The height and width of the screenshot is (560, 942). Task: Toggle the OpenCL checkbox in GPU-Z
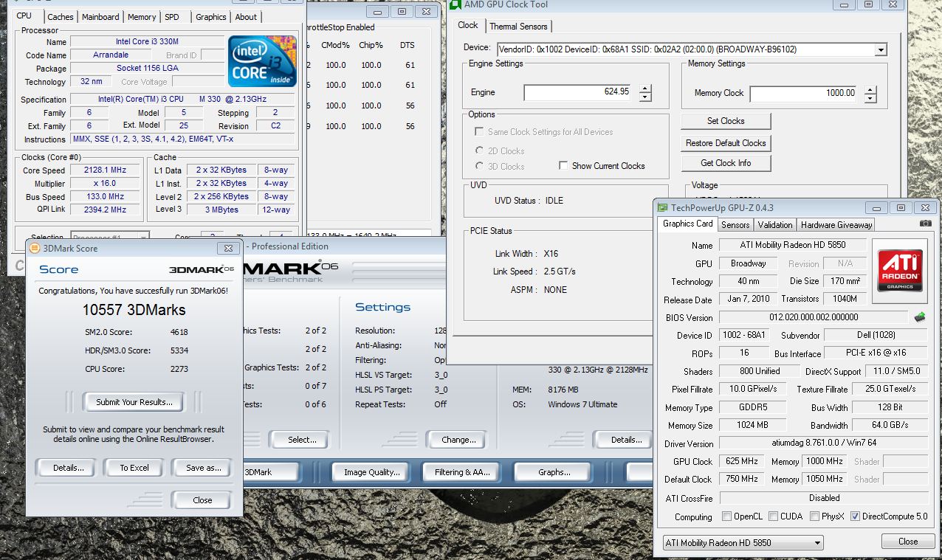coord(727,516)
